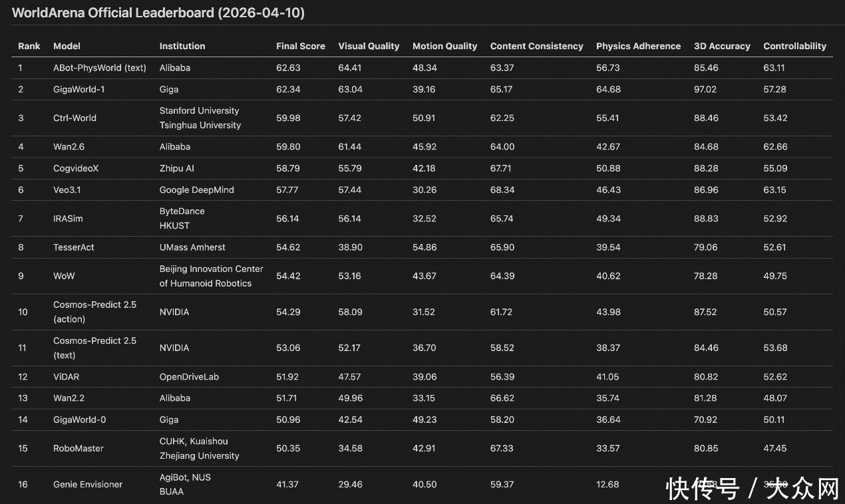
Task: Sort by the Visual Quality column header
Action: pos(369,46)
